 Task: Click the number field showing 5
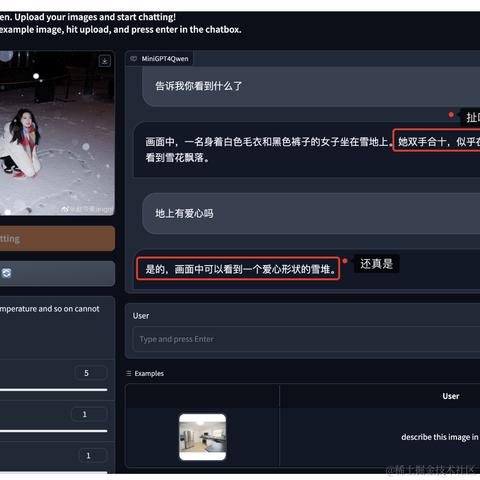coord(90,373)
